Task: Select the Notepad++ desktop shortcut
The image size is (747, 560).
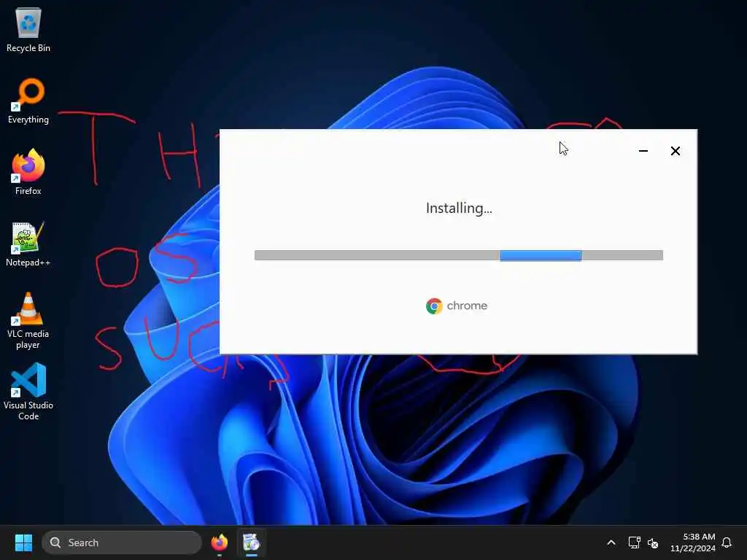Action: (28, 244)
